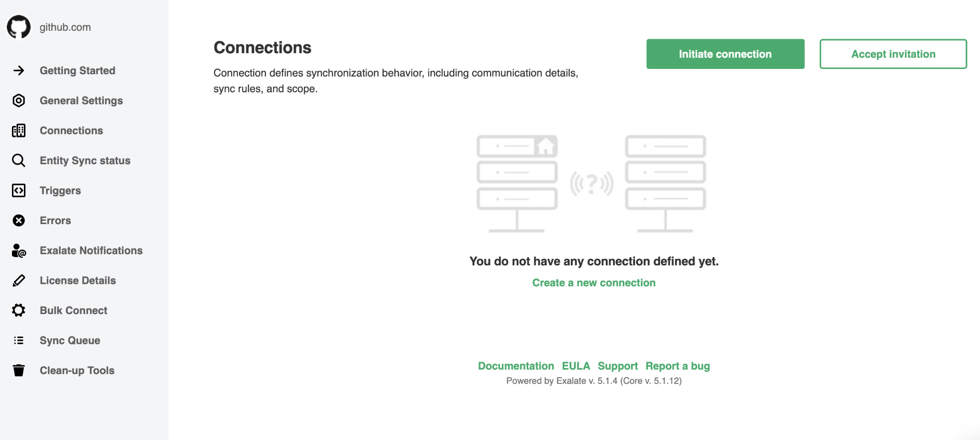The height and width of the screenshot is (440, 980).
Task: Click the Initiate connection button
Action: point(725,54)
